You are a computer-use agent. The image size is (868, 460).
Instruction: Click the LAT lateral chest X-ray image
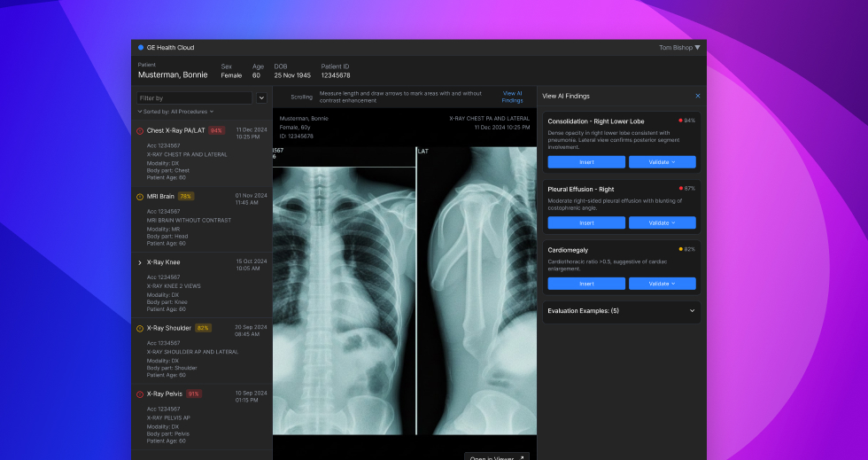click(x=477, y=291)
